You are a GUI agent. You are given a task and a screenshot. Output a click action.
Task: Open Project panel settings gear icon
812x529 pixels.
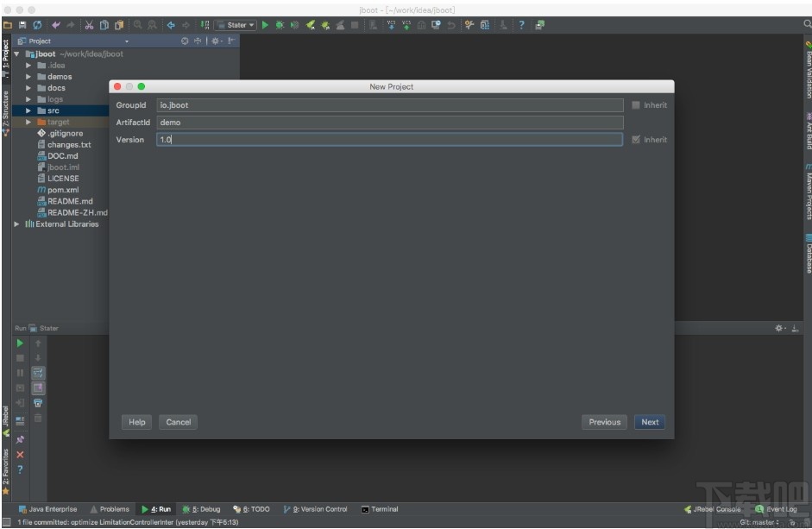tap(216, 41)
